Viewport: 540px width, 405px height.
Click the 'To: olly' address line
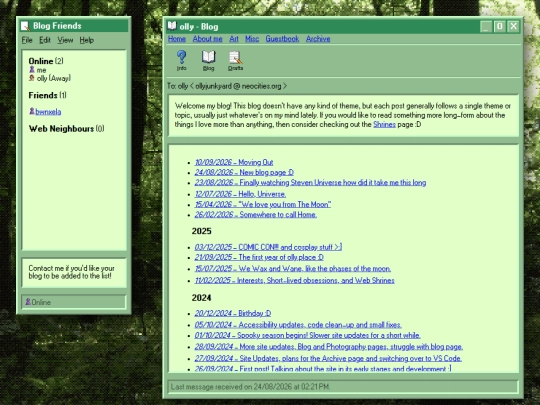(x=227, y=86)
